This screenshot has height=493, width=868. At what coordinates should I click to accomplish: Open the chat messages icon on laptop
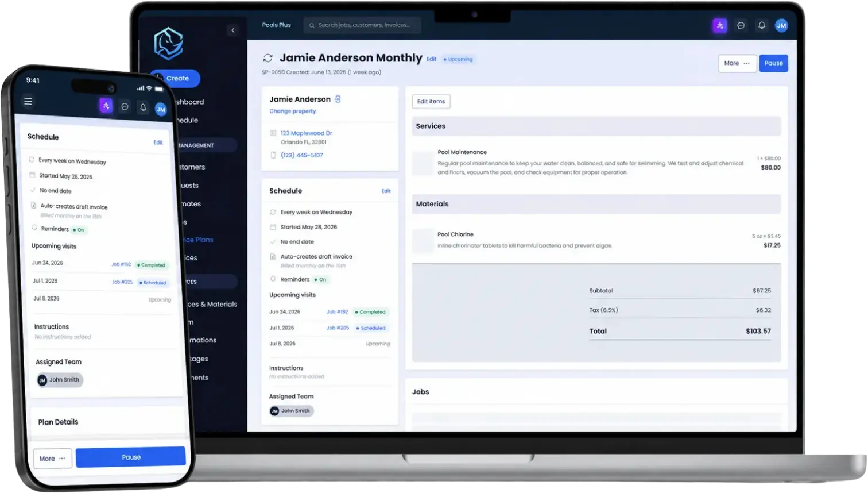pyautogui.click(x=741, y=25)
